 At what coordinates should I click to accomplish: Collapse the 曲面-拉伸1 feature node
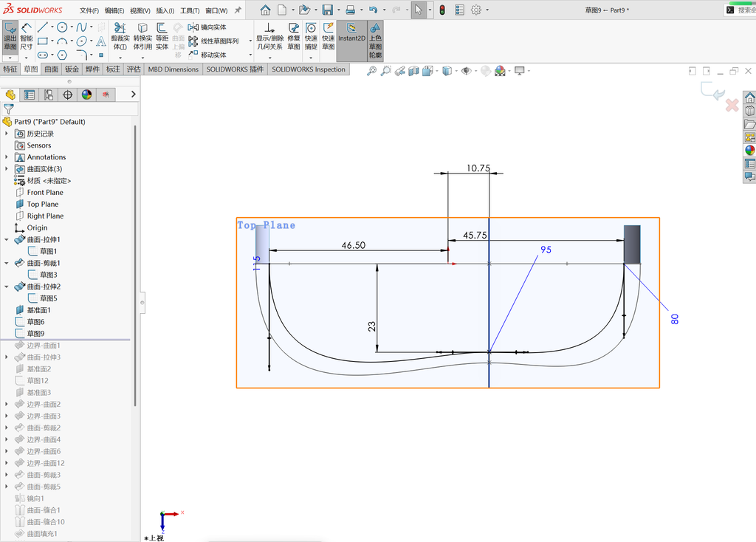[x=6, y=239]
